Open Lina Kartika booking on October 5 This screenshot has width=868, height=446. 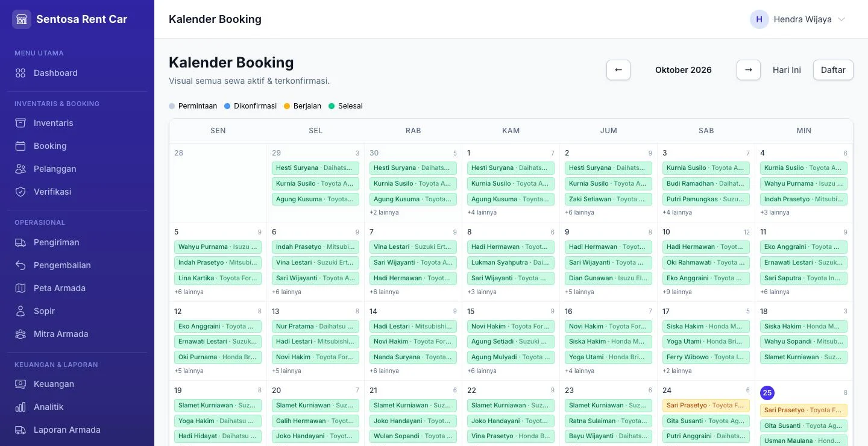pos(218,278)
